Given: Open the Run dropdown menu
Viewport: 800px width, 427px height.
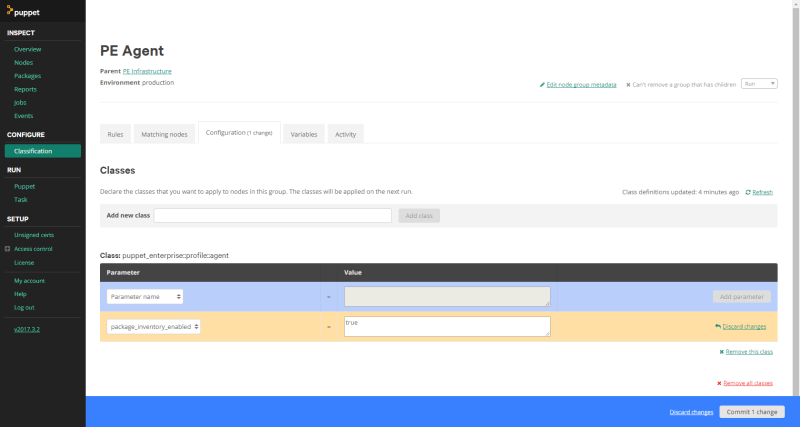Looking at the screenshot, I should (759, 84).
